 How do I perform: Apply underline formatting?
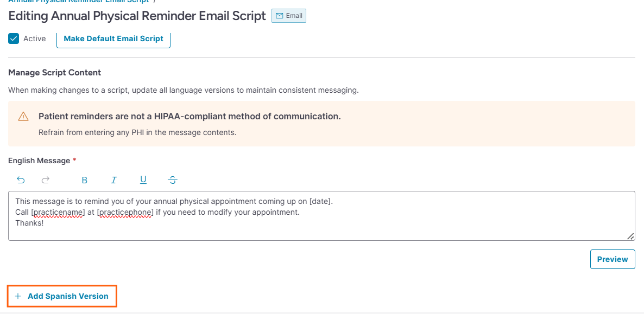143,180
